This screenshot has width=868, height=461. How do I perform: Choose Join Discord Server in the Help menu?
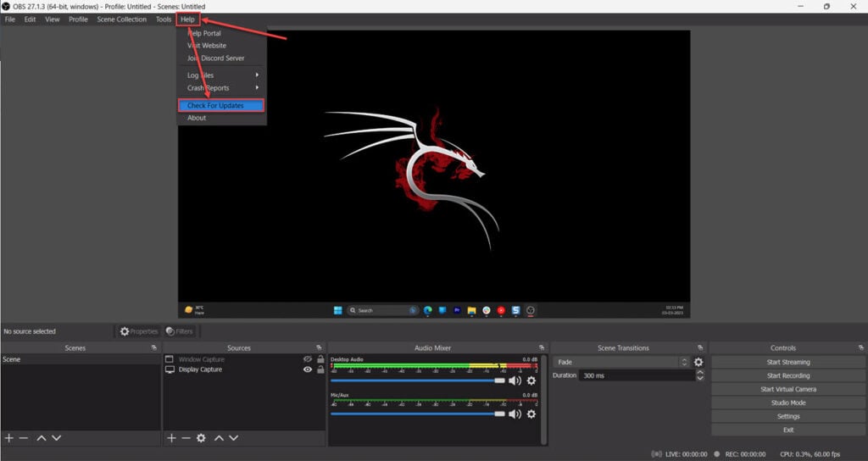pyautogui.click(x=221, y=58)
